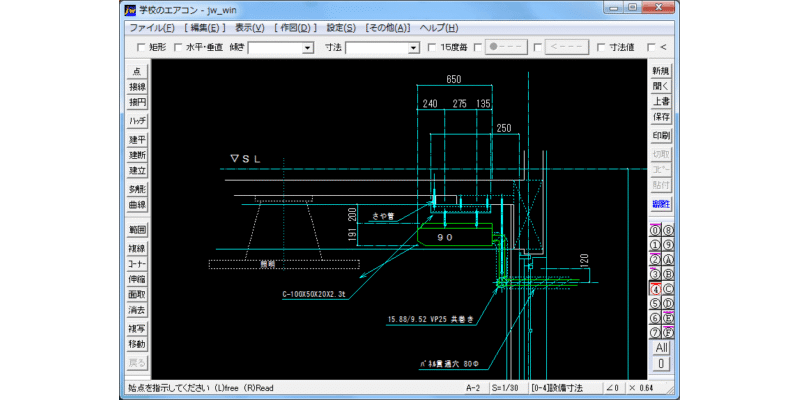The width and height of the screenshot is (800, 400).
Task: Select the ハッチ hatch tool
Action: tap(137, 121)
